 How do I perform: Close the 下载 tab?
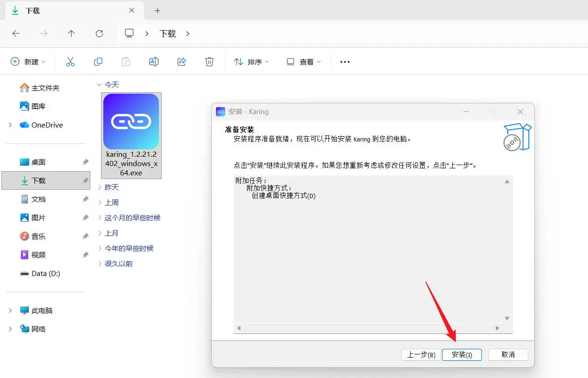(x=132, y=10)
